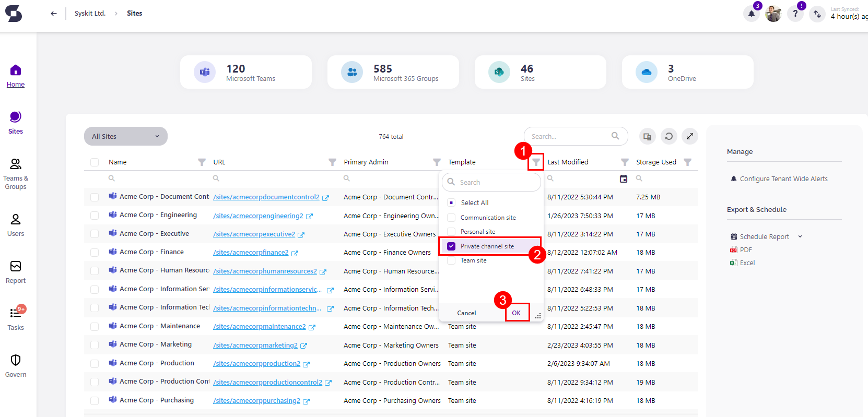
Task: Open Tasks in the sidebar
Action: tap(16, 319)
